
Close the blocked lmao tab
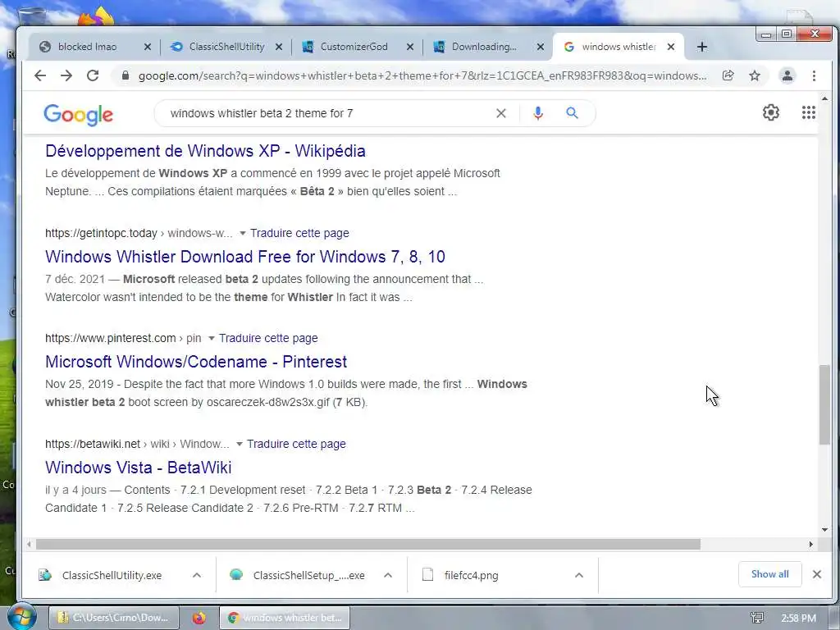click(x=148, y=47)
